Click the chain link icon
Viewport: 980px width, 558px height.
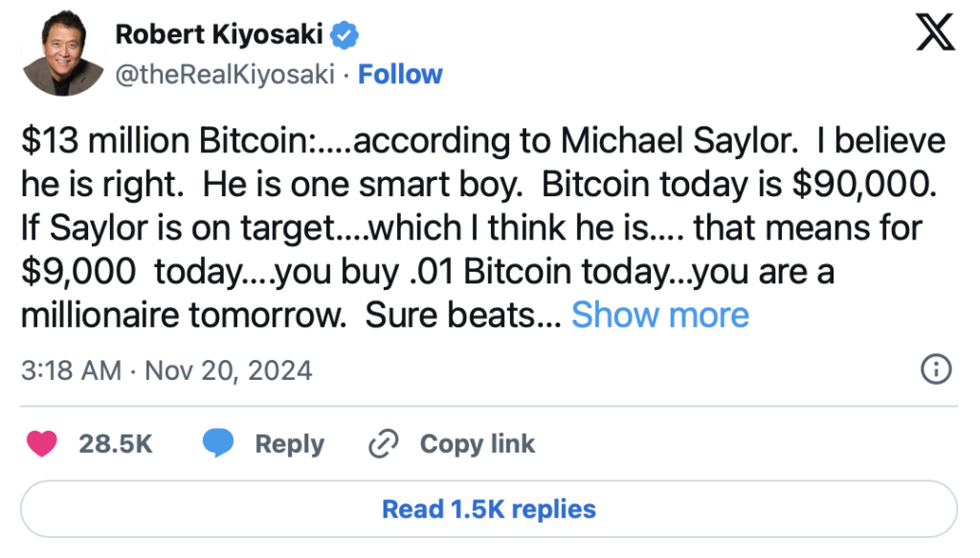(x=383, y=444)
